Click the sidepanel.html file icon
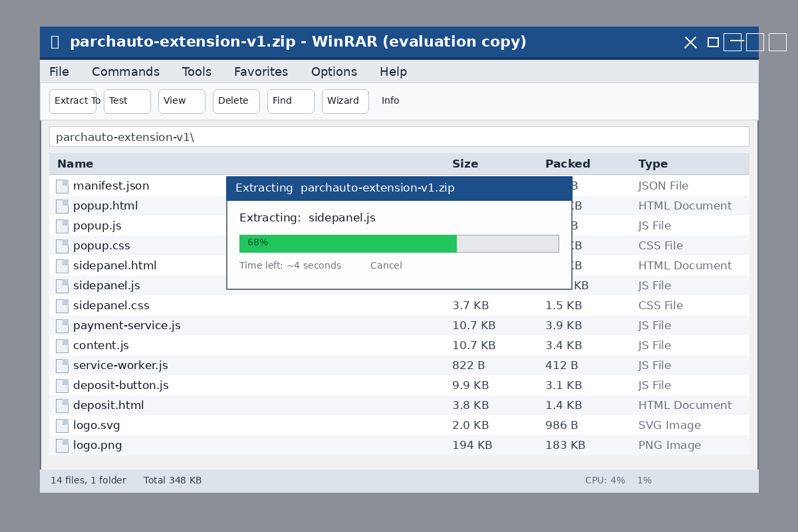 (62, 266)
